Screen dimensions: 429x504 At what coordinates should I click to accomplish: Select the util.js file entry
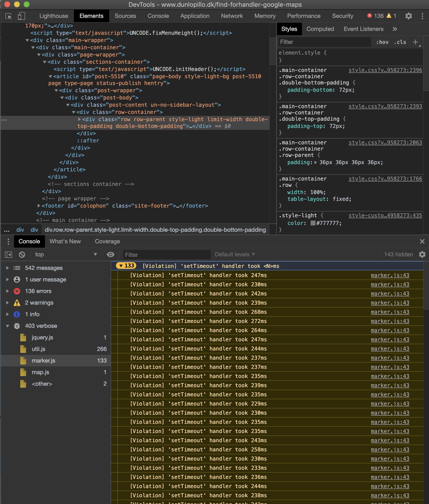[x=56, y=349]
